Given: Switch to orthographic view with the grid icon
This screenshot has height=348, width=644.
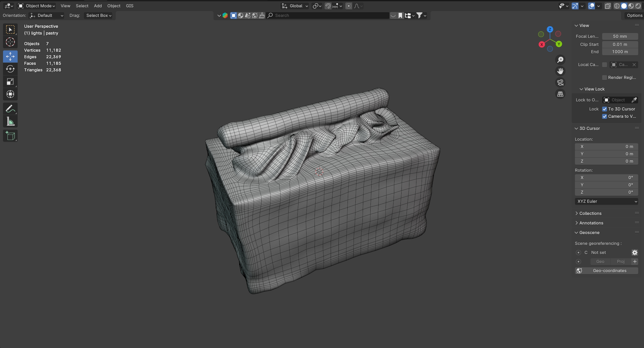Looking at the screenshot, I should pos(560,94).
